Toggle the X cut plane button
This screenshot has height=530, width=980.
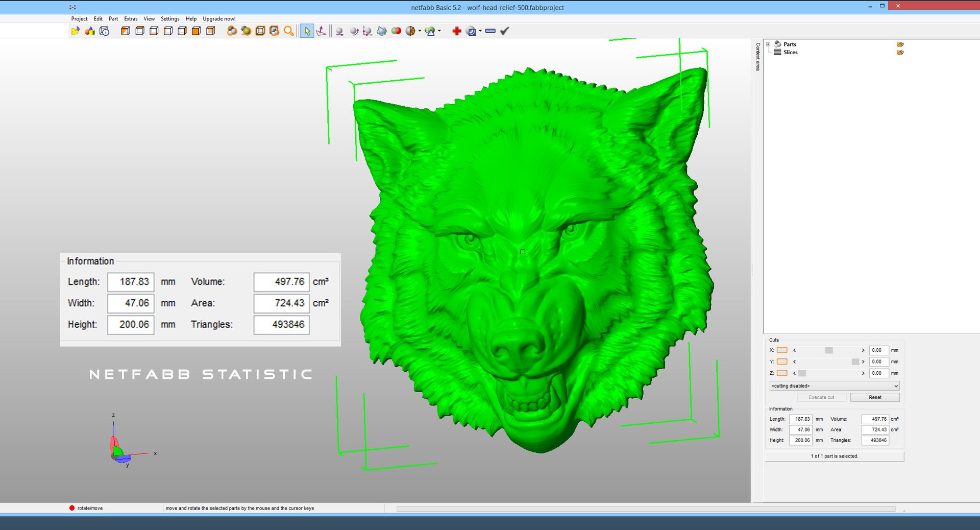782,350
